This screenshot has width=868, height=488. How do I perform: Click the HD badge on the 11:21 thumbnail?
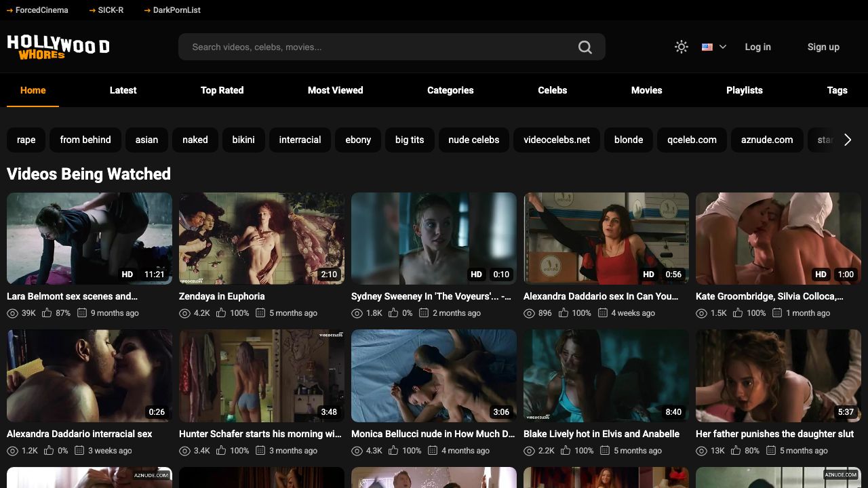tap(127, 274)
